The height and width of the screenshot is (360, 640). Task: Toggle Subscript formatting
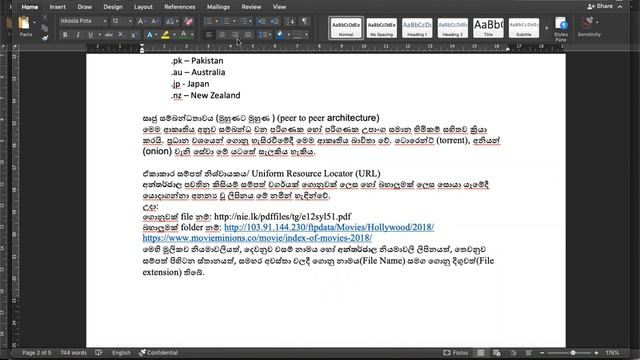tap(121, 35)
